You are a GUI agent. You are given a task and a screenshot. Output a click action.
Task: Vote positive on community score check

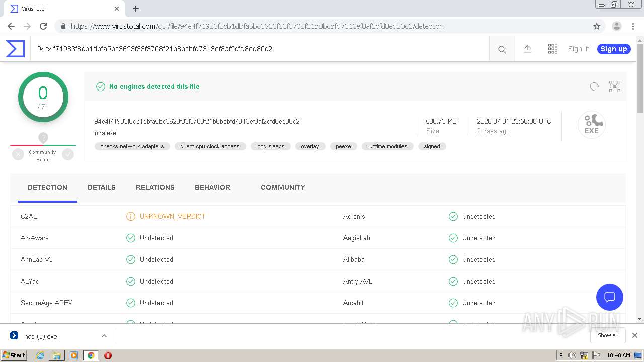68,155
